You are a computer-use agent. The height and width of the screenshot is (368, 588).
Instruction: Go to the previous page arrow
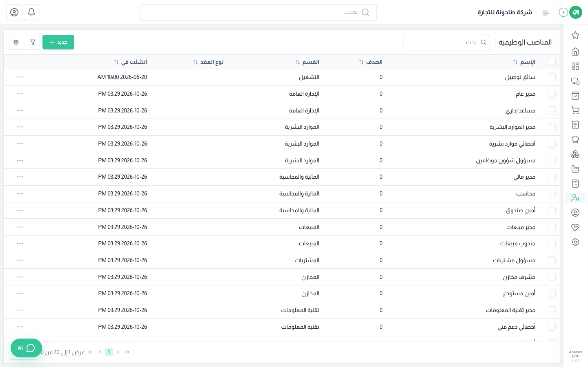tap(118, 352)
